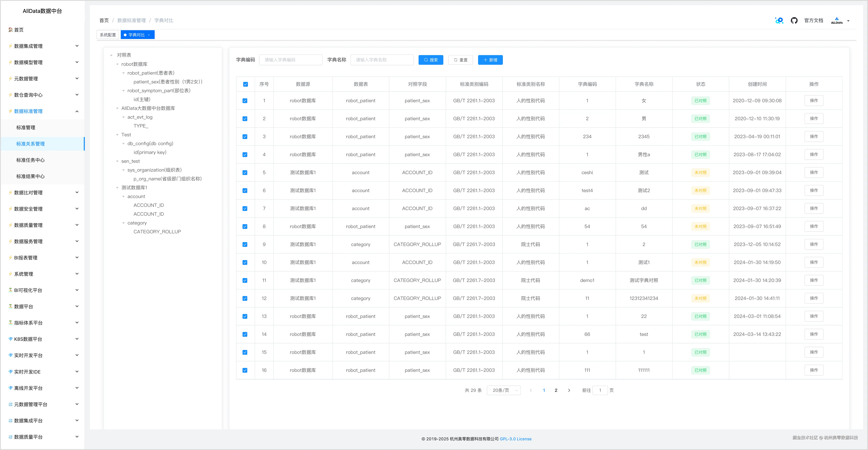Image resolution: width=868 pixels, height=450 pixels.
Task: Uncheck the checkbox for row 5
Action: pos(245,172)
